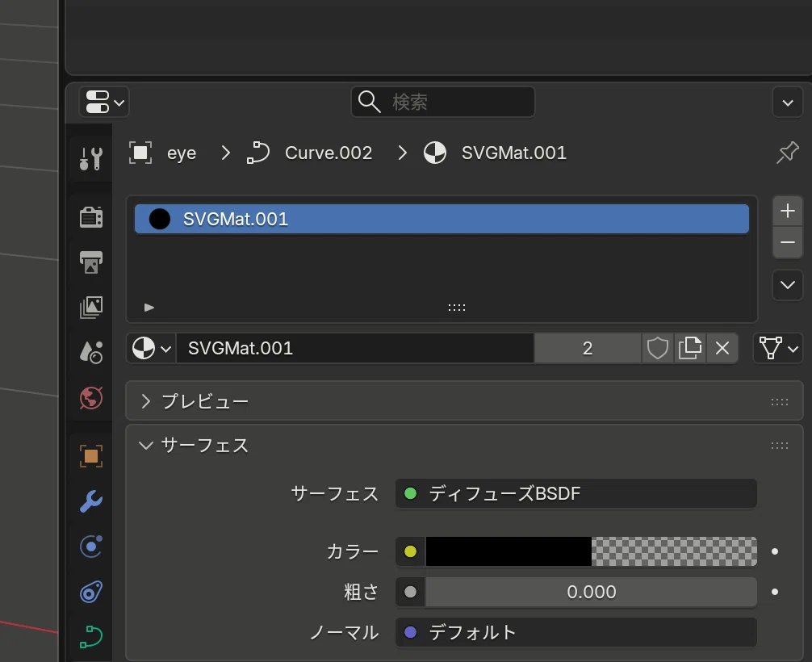Open the material slot specials menu
Image resolution: width=812 pixels, height=662 pixels.
(788, 285)
